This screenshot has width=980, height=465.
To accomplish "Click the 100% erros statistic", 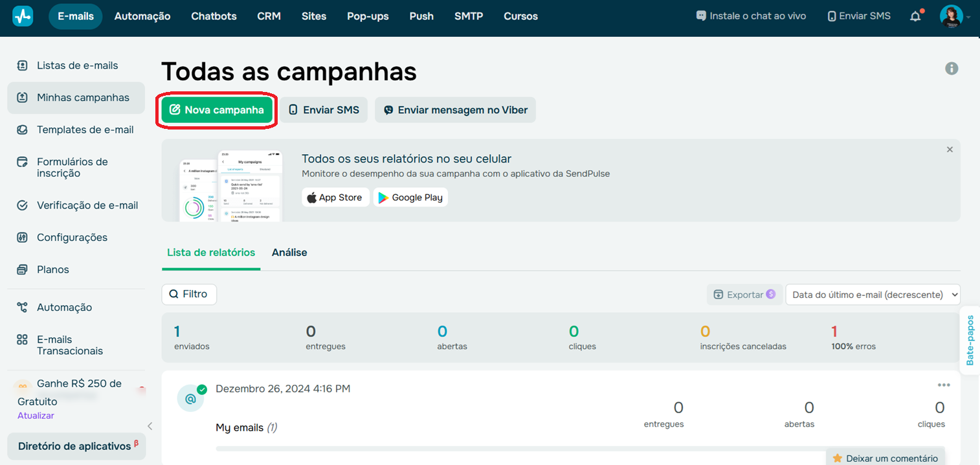I will [853, 337].
